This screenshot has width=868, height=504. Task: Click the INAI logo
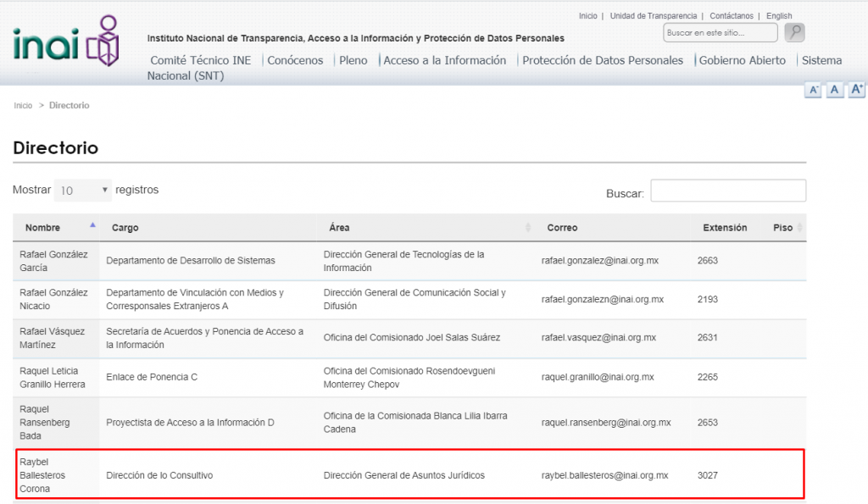[66, 40]
